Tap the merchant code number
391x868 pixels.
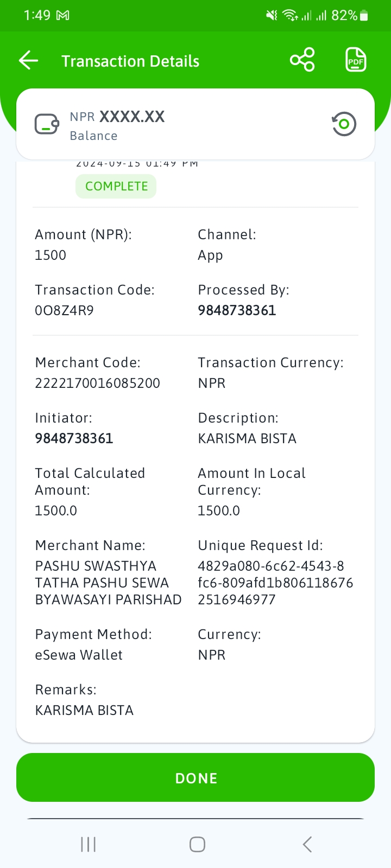click(97, 383)
